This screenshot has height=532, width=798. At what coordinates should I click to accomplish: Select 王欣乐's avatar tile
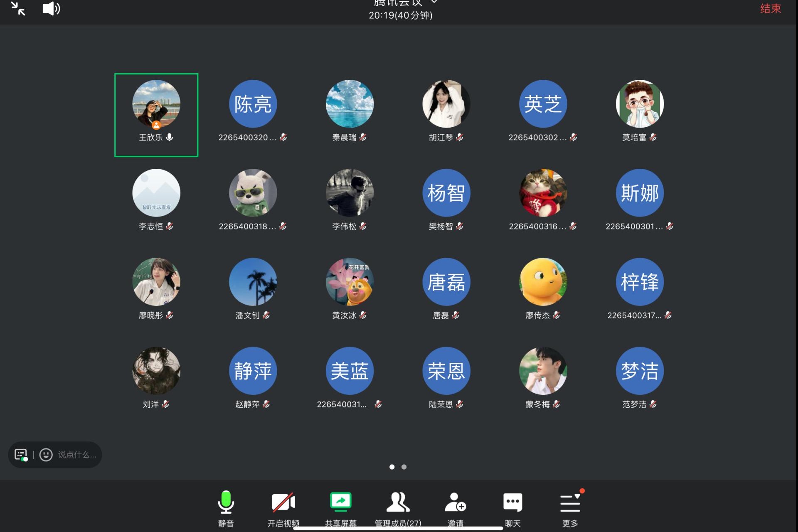[156, 104]
